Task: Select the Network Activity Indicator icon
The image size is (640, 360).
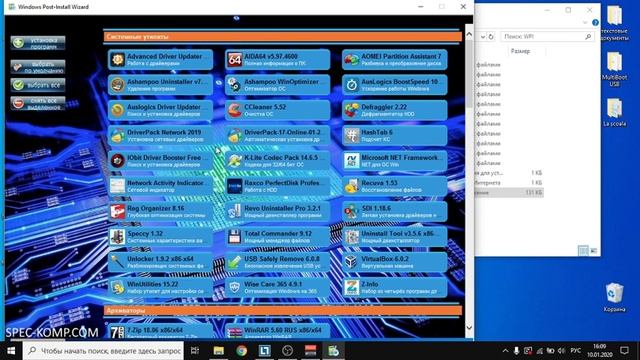Action: pyautogui.click(x=118, y=186)
